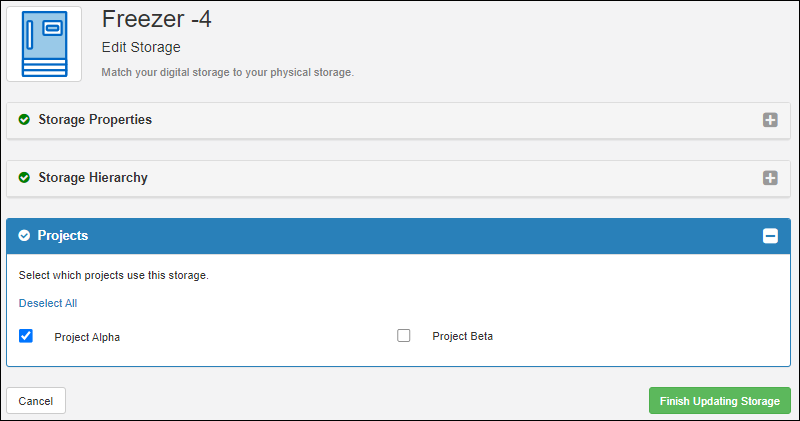Select the Project Beta label
Image resolution: width=800 pixels, height=421 pixels.
pos(463,336)
